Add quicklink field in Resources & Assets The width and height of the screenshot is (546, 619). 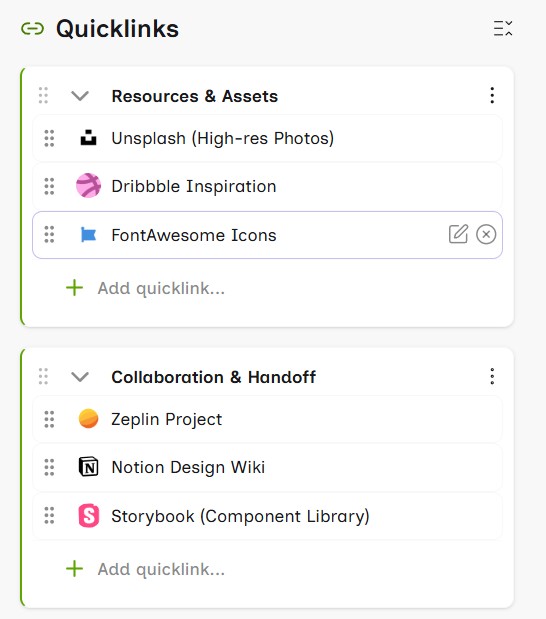pos(161,289)
